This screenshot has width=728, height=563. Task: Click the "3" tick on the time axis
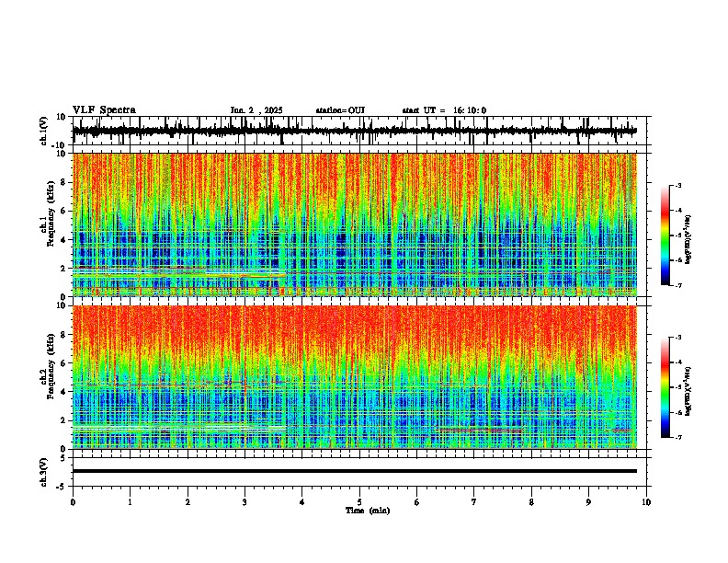pyautogui.click(x=245, y=502)
